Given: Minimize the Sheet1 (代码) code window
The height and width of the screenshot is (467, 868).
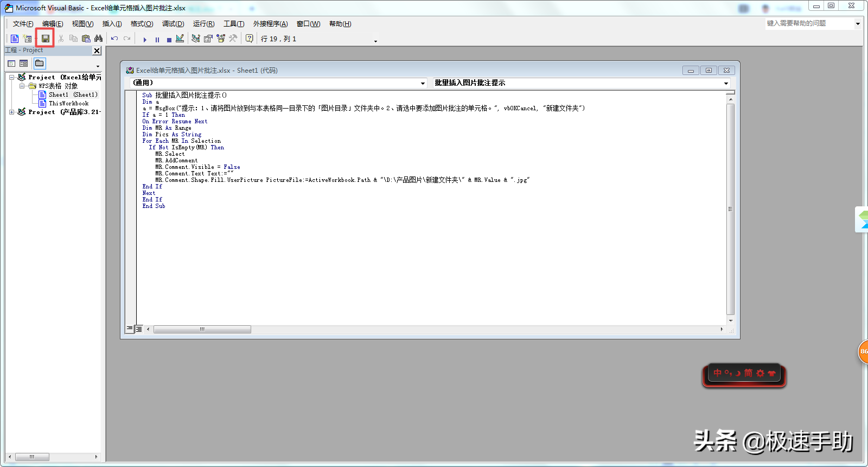Looking at the screenshot, I should click(691, 71).
